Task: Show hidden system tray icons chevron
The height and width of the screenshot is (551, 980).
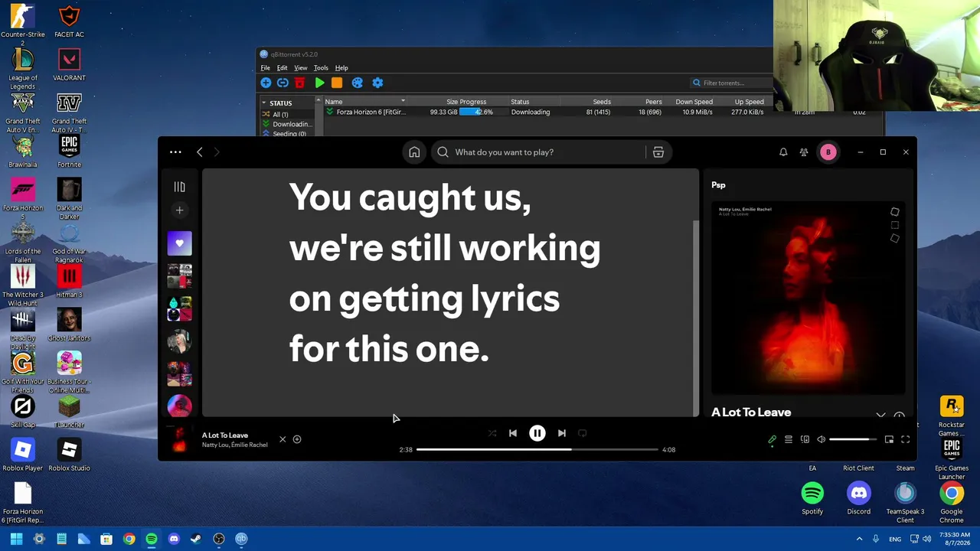Action: pos(859,539)
